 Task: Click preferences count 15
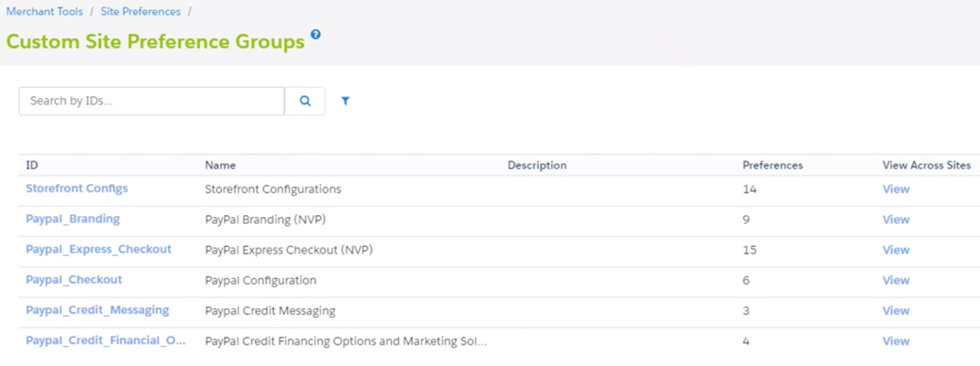coord(750,250)
